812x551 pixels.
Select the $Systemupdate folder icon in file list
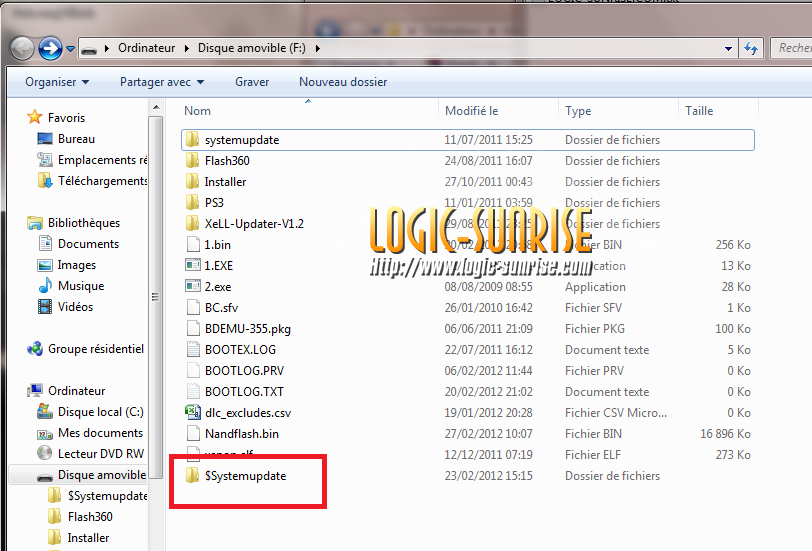pos(192,475)
